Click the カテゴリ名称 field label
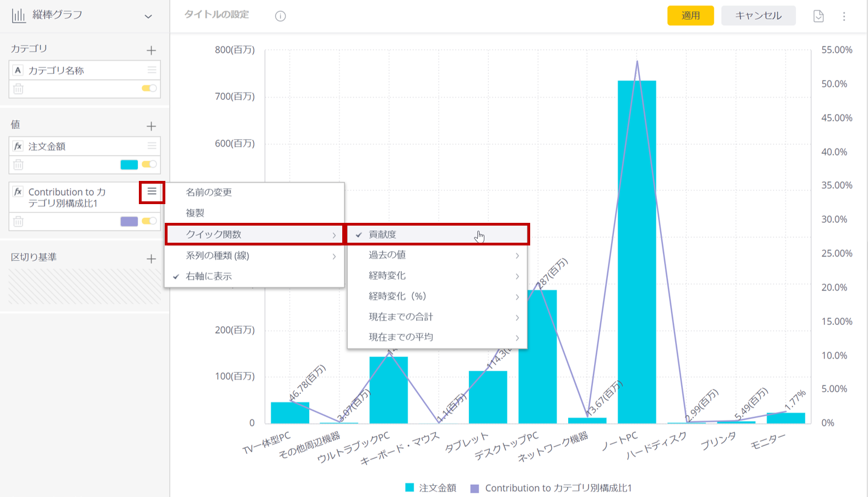 [56, 71]
